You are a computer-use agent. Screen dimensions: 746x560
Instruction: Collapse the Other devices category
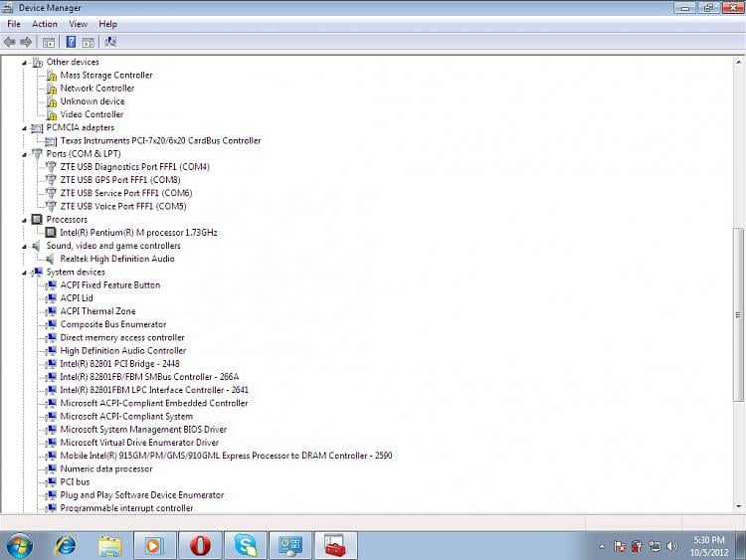point(24,63)
